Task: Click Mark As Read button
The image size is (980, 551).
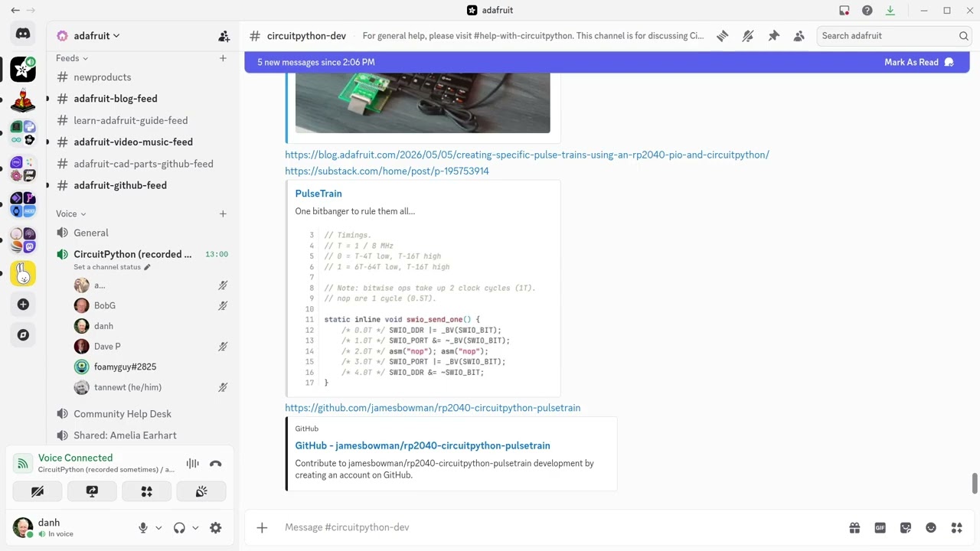Action: click(x=919, y=62)
